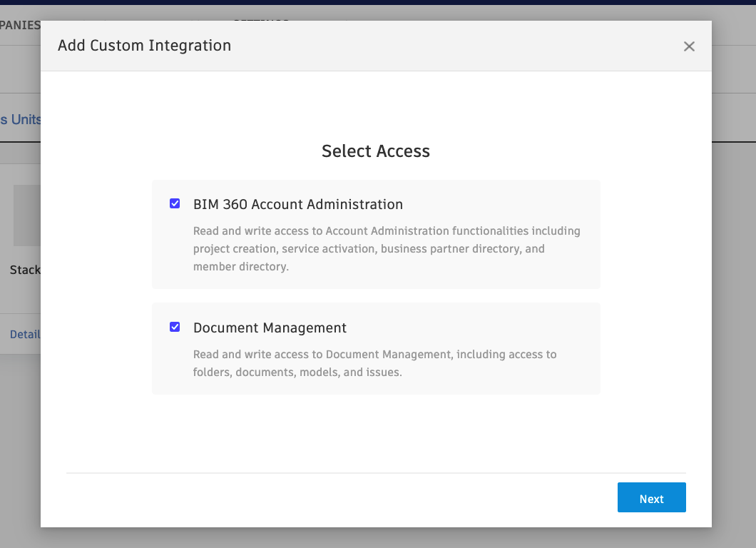Click the Document Management access card

coord(376,348)
